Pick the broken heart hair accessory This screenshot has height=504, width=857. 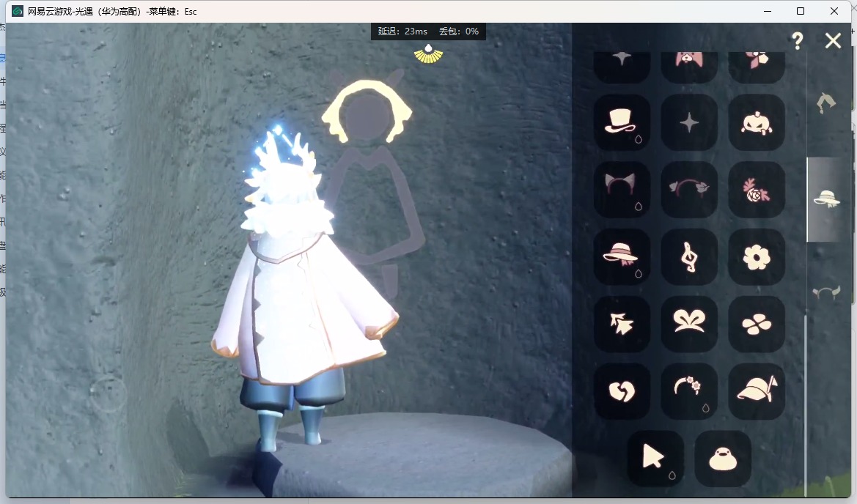(622, 391)
